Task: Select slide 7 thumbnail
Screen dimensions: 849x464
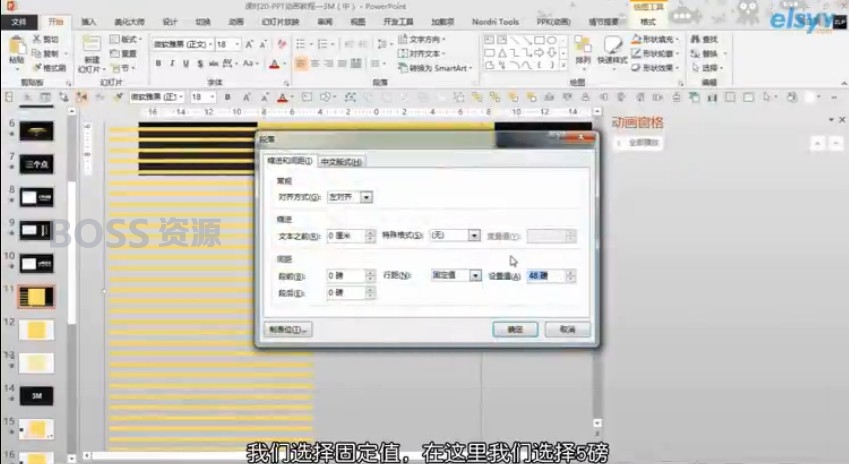Action: [x=36, y=164]
